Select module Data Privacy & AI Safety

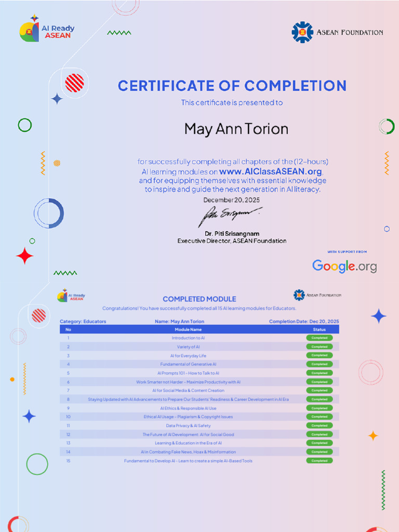click(188, 425)
